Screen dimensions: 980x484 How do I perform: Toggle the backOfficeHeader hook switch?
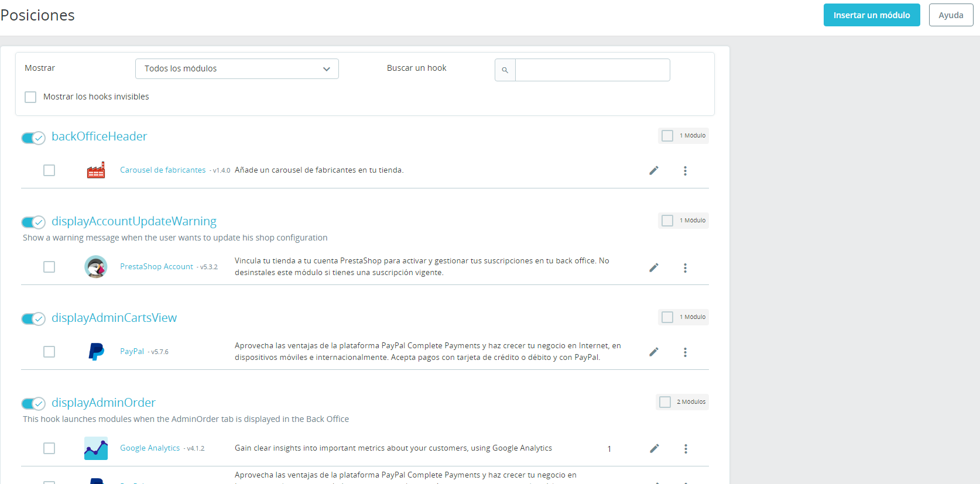[x=33, y=138]
